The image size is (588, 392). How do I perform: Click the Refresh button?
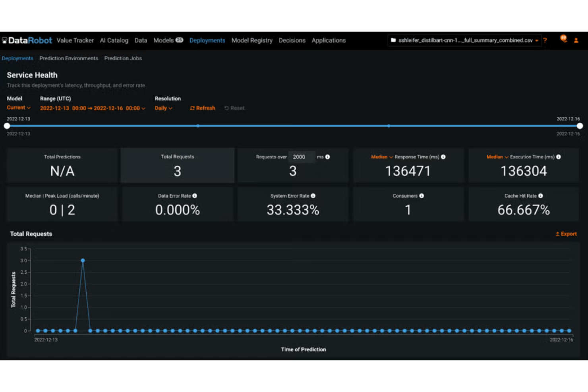[x=203, y=108]
